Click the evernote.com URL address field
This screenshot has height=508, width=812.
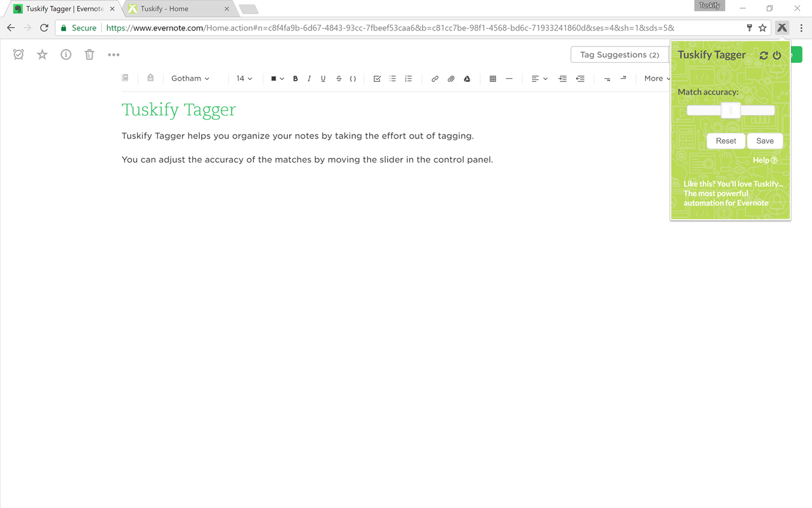(x=390, y=28)
